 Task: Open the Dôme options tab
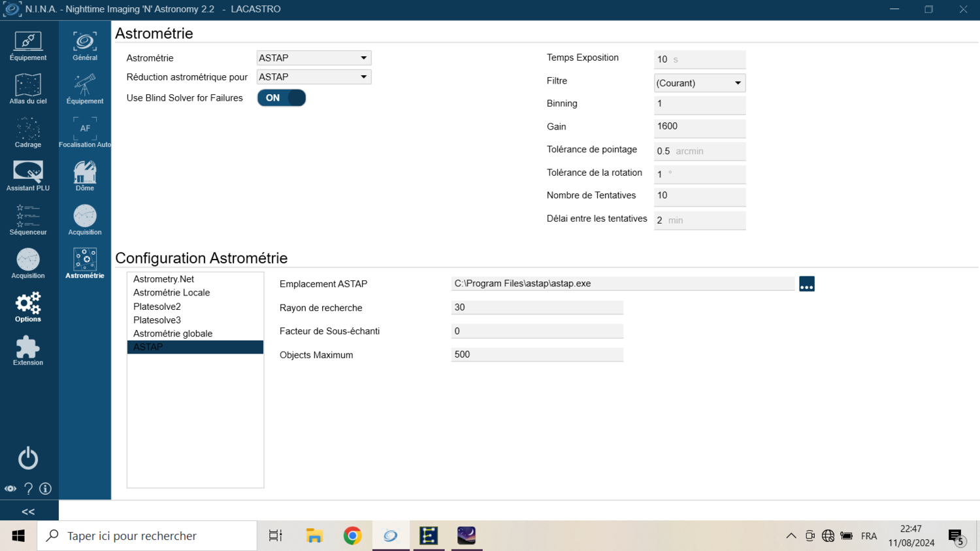85,176
